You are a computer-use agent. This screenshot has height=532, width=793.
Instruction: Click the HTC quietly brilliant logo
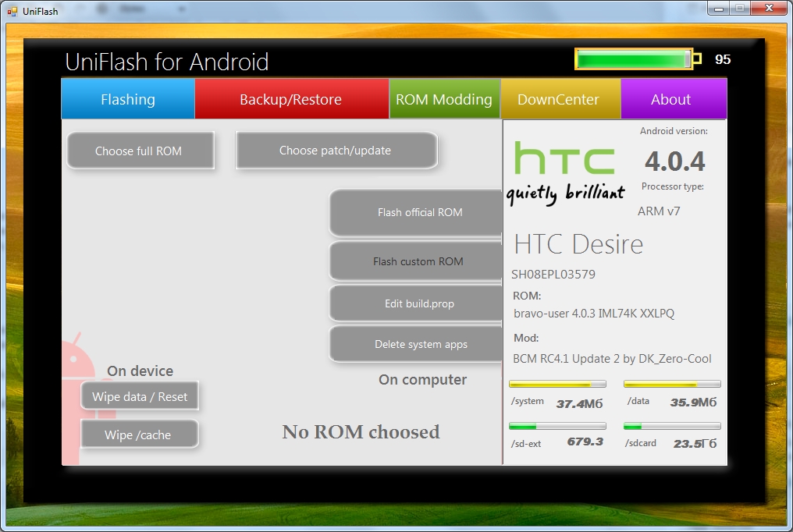click(565, 173)
